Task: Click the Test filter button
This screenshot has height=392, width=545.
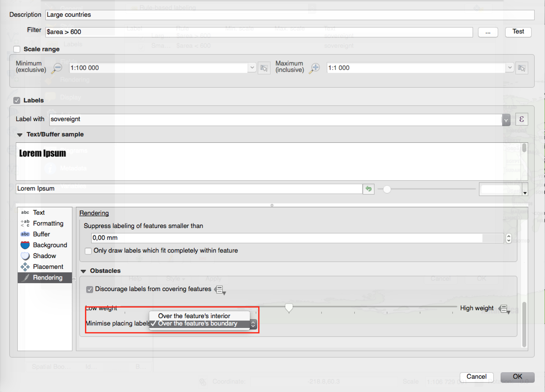Action: (x=518, y=32)
